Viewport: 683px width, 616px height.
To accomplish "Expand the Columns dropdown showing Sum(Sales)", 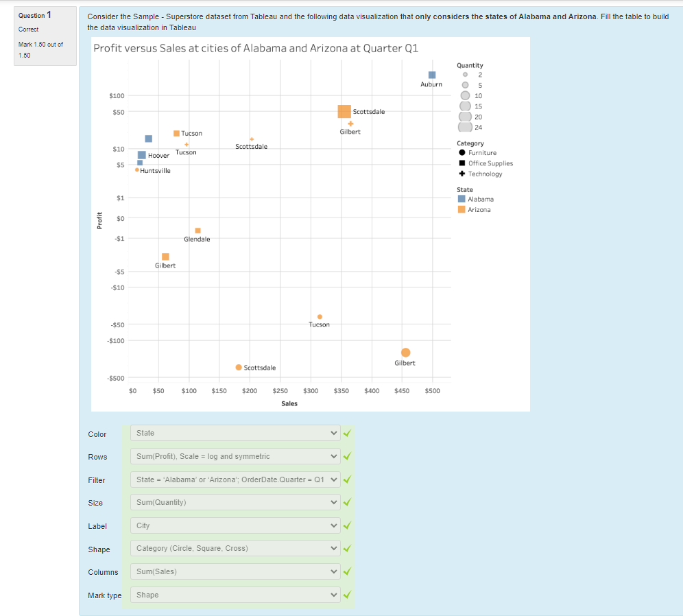I will (235, 572).
